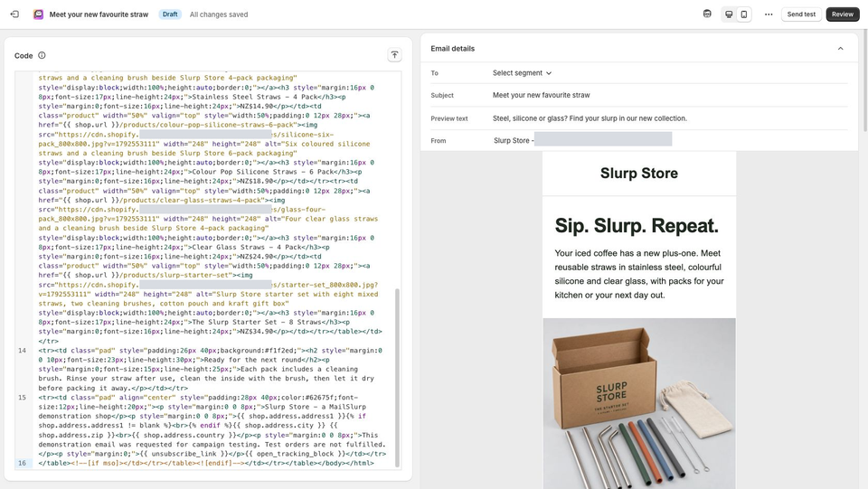The image size is (868, 489).
Task: Click the info icon next to Code
Action: 42,55
